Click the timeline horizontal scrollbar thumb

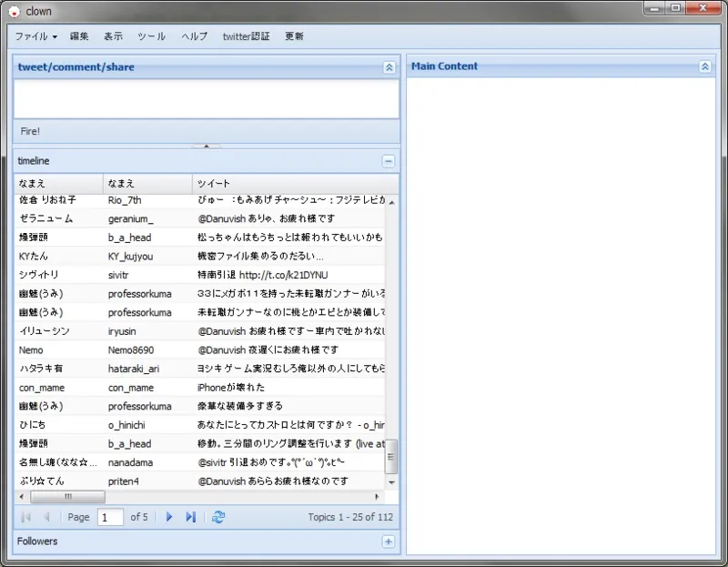67,497
